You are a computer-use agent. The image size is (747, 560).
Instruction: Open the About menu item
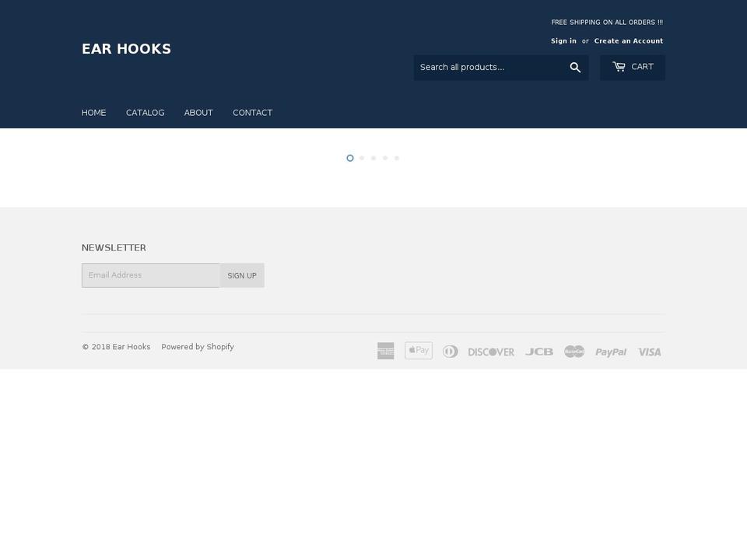[198, 113]
